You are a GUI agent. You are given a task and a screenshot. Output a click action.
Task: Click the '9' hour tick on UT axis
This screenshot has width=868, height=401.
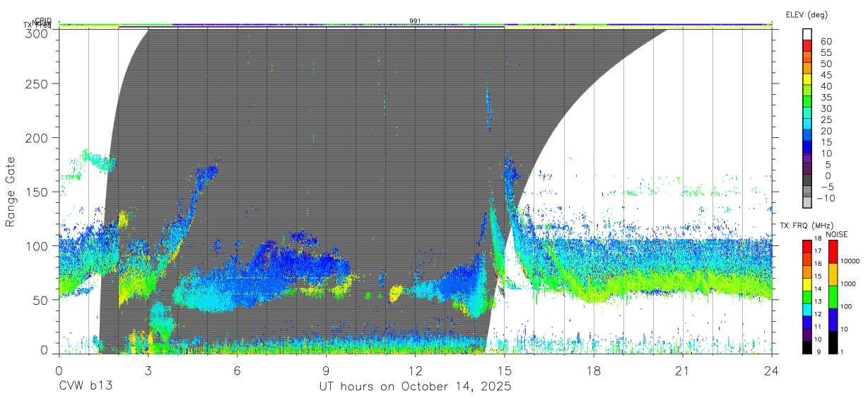326,371
